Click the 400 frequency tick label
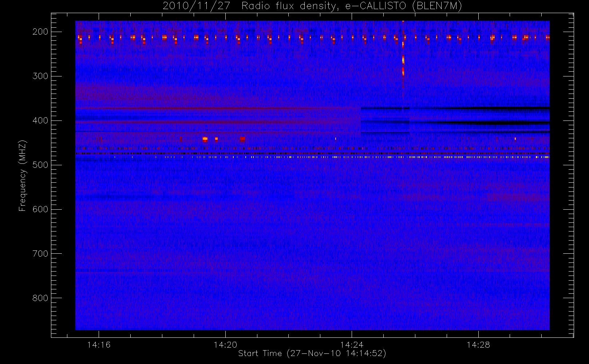589x364 pixels. tap(40, 120)
